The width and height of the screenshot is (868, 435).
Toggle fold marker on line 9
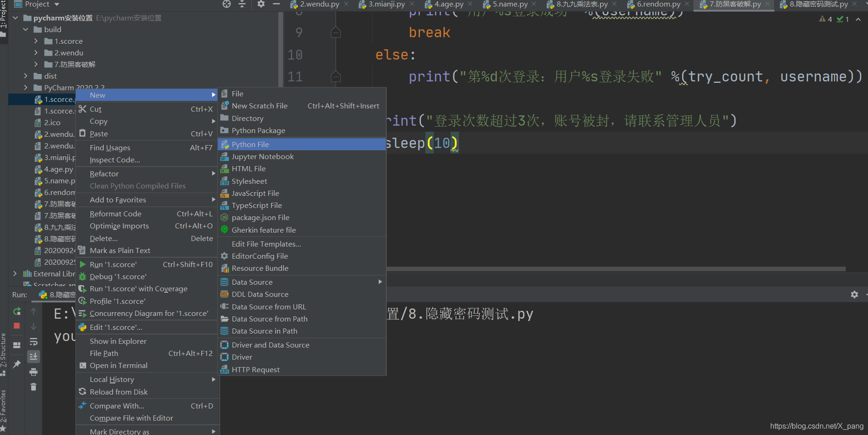click(x=336, y=33)
